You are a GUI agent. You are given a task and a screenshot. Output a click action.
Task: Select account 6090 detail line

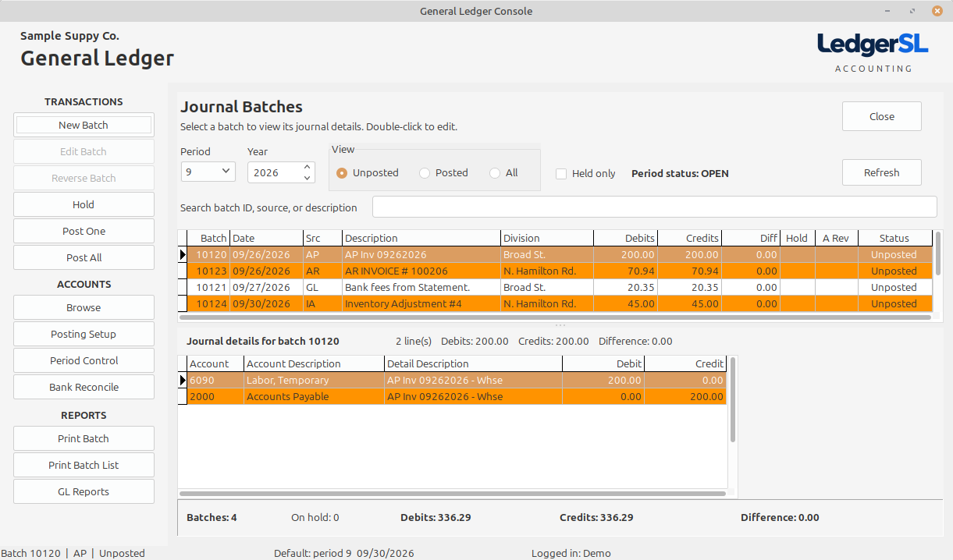(453, 380)
